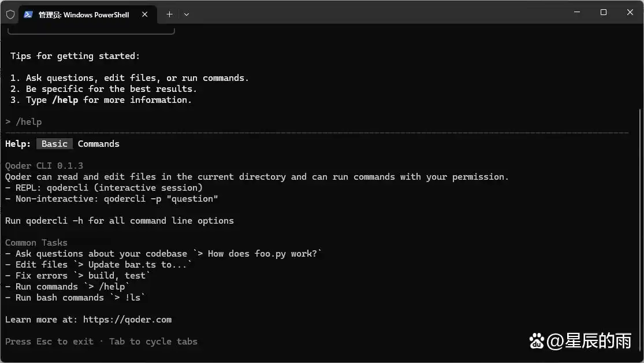Maximize the terminal window
Viewport: 644px width, 363px height.
point(604,12)
